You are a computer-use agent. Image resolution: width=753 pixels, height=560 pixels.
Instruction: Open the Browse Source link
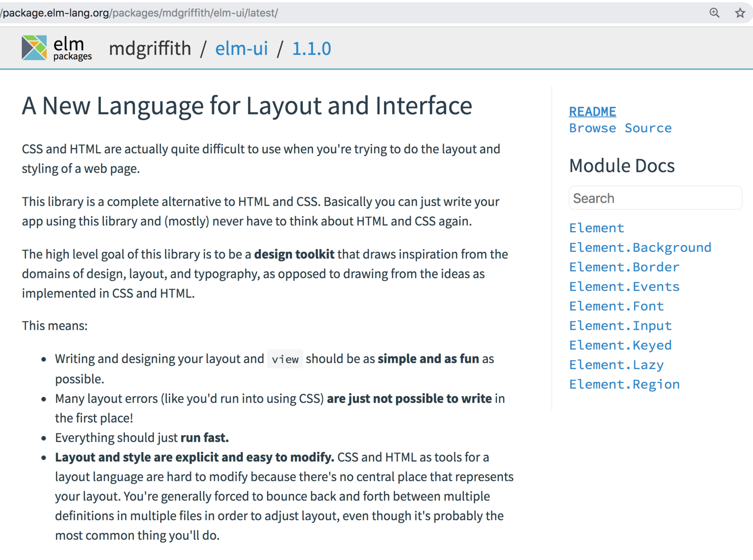pyautogui.click(x=620, y=128)
